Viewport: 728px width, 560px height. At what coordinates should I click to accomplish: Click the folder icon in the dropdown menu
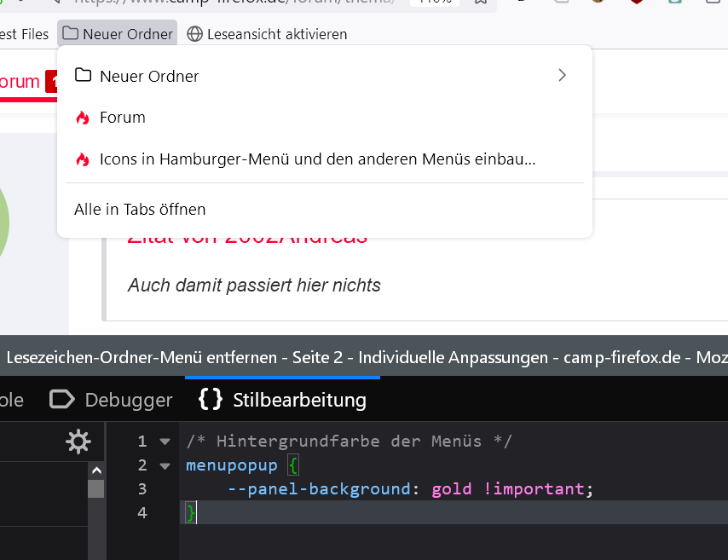click(x=83, y=76)
